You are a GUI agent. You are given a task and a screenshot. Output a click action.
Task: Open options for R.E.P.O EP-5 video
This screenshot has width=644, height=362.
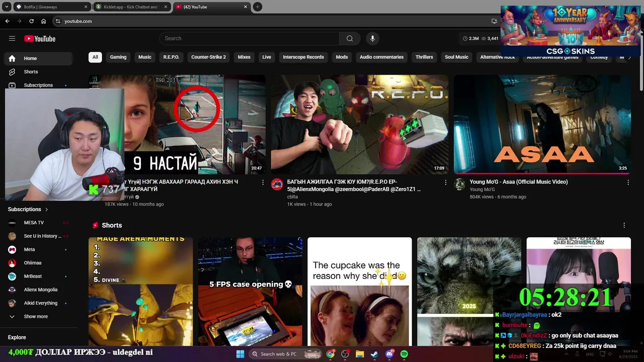[x=445, y=183]
